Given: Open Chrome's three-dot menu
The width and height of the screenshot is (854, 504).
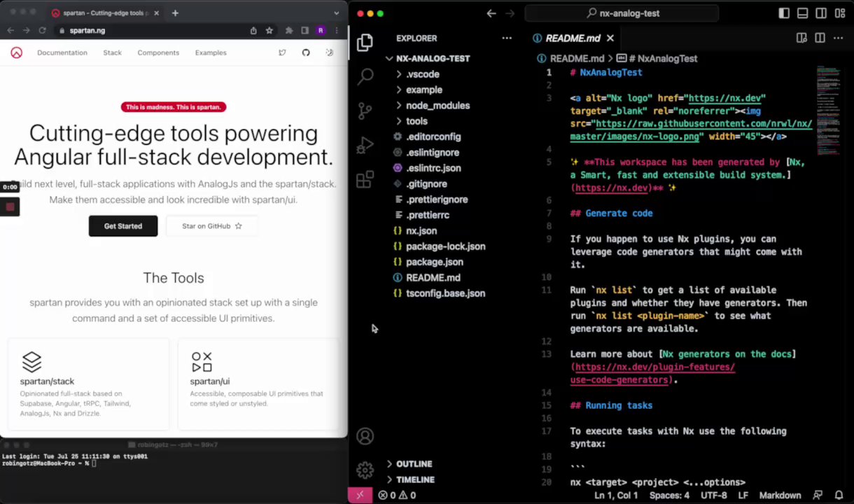Looking at the screenshot, I should (337, 30).
